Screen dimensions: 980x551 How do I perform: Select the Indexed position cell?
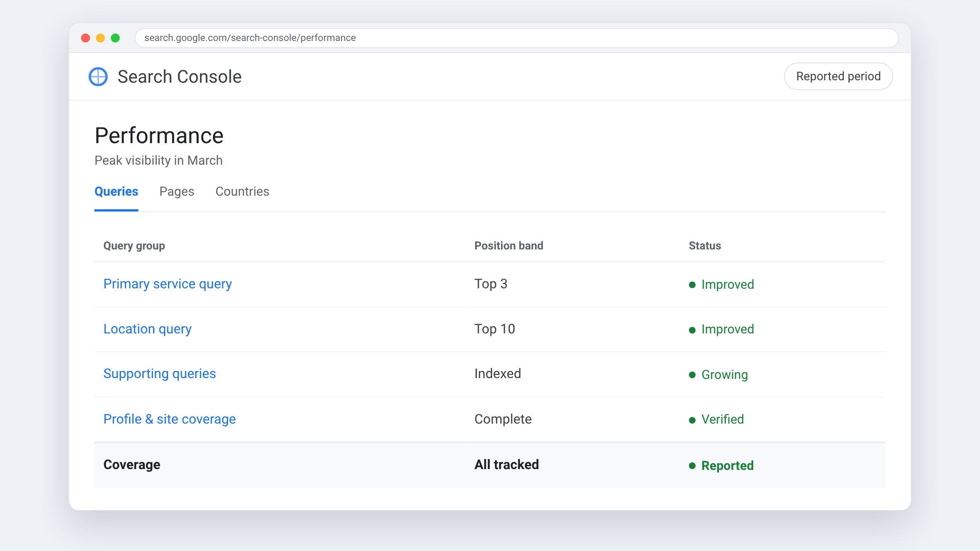[497, 374]
